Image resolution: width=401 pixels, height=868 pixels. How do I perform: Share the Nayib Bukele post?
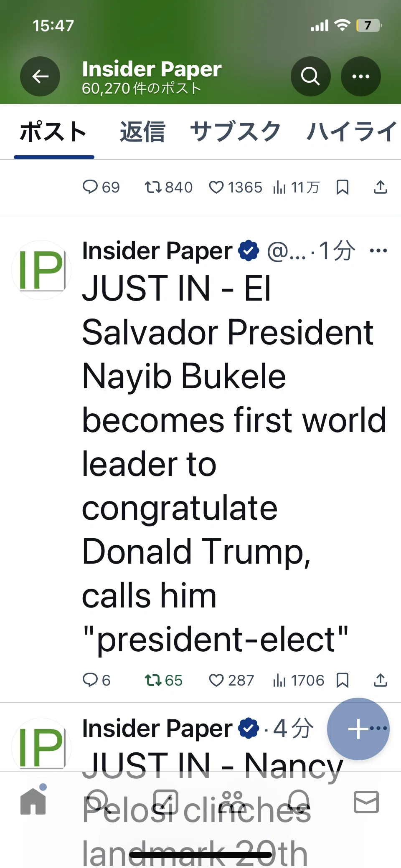[x=381, y=680]
